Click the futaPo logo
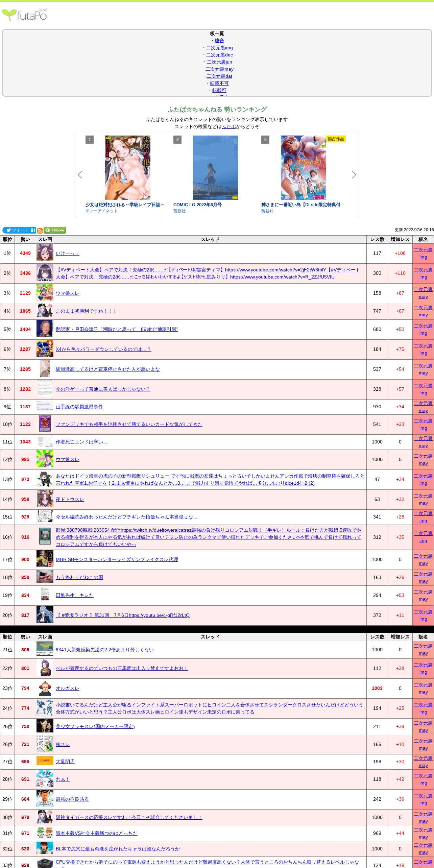The image size is (434, 868). point(24,15)
